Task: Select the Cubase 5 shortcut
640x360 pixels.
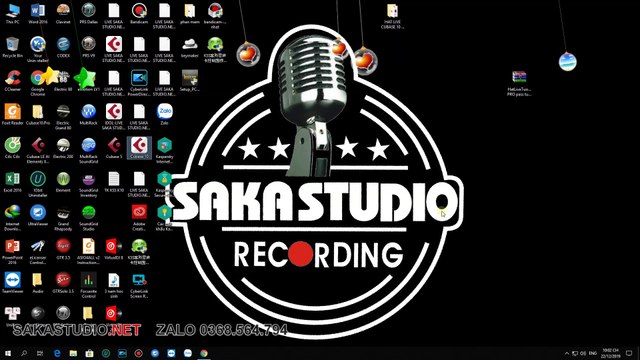Action: tap(114, 148)
